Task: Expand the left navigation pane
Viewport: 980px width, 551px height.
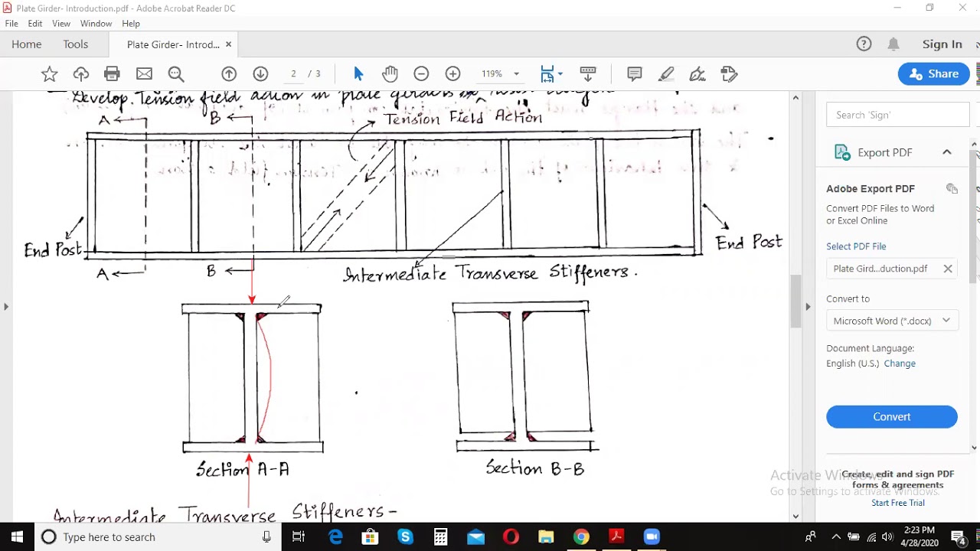Action: pos(6,307)
